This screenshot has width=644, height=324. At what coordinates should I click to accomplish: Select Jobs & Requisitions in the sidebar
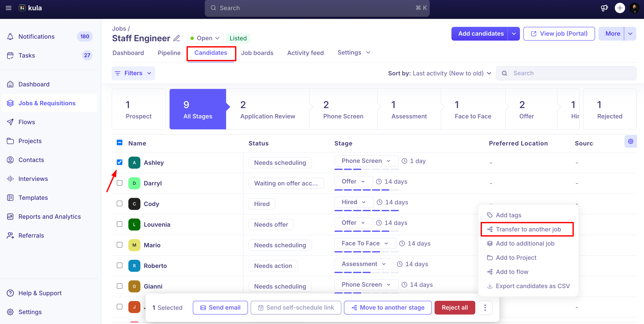click(x=47, y=103)
